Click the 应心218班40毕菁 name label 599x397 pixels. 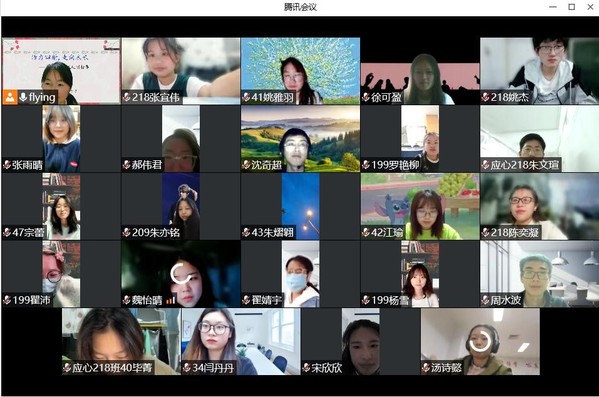[x=112, y=368]
